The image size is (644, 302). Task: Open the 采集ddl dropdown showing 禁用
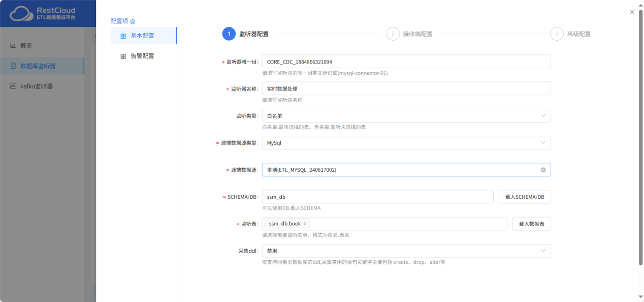click(x=543, y=251)
